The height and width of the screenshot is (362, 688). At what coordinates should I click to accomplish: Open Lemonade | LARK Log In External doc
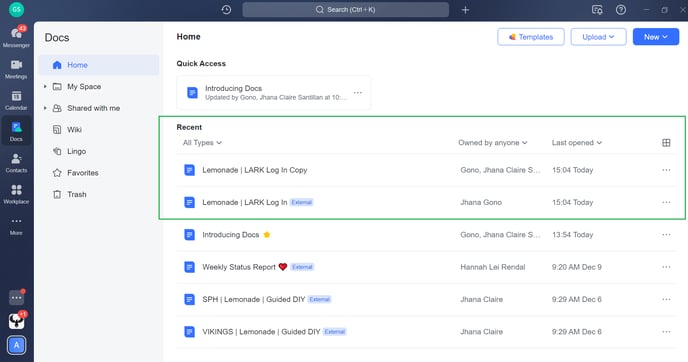244,202
